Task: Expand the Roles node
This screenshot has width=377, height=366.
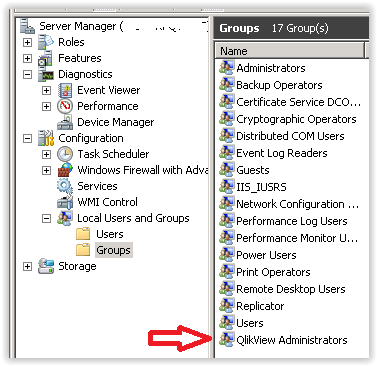Action: (27, 42)
